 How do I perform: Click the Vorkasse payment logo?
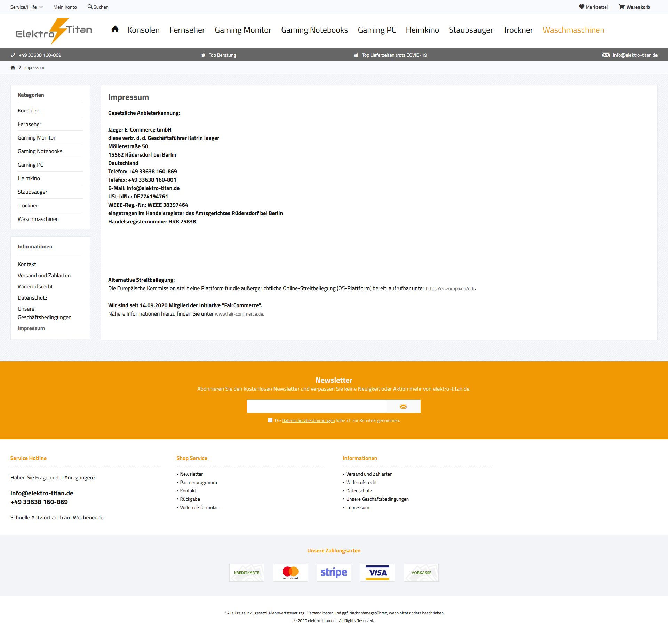[421, 573]
